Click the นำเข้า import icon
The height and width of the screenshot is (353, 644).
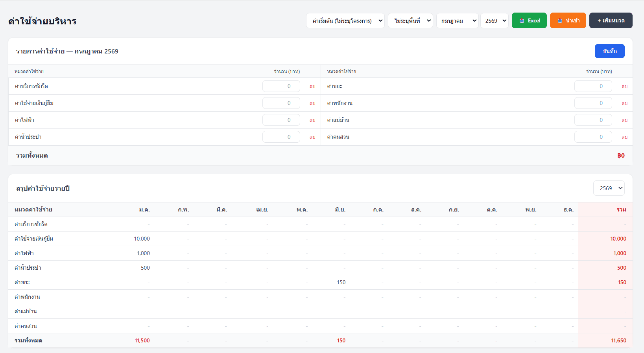[560, 21]
